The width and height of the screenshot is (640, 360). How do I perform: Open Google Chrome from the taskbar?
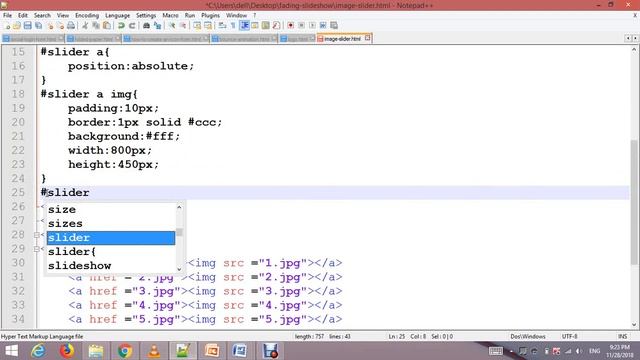point(125,351)
